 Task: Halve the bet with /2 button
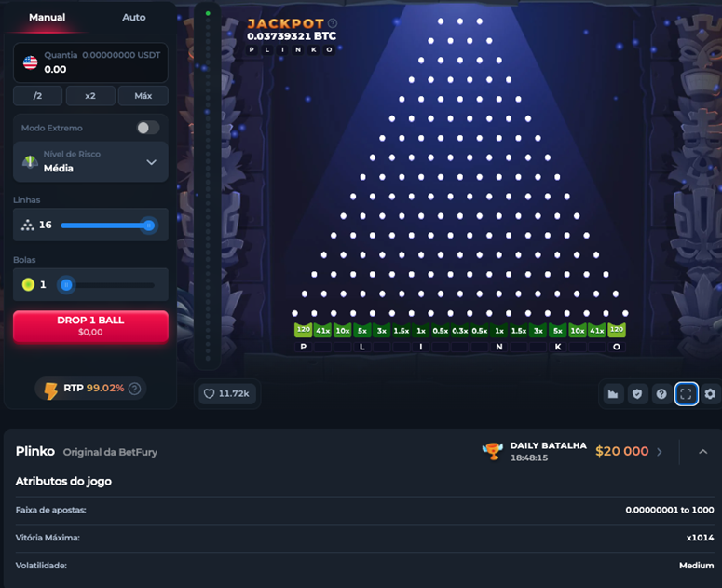pyautogui.click(x=38, y=96)
